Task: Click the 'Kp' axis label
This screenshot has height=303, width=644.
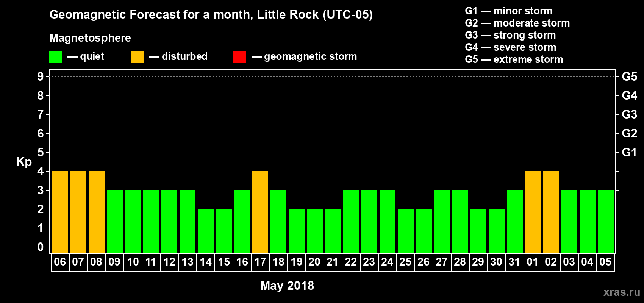Action: pyautogui.click(x=24, y=162)
